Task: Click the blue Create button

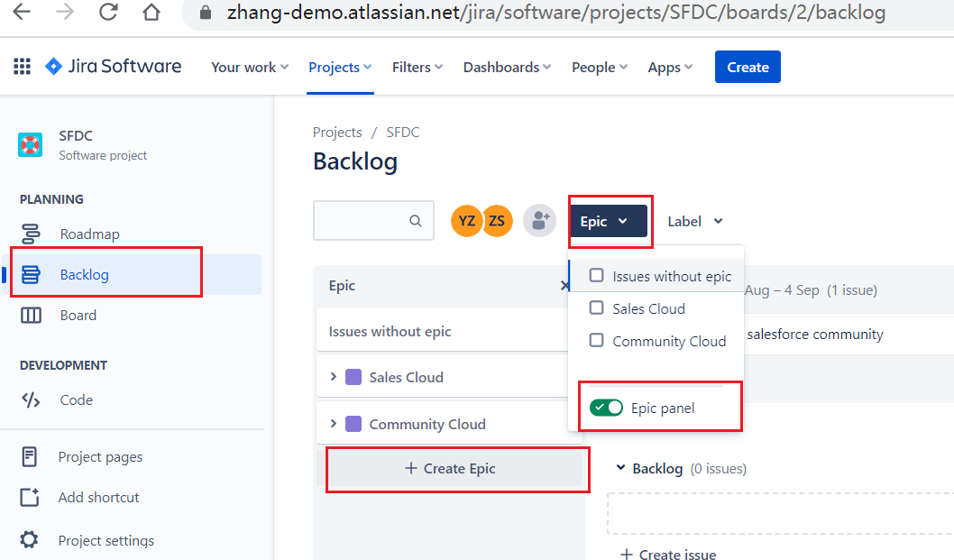Action: 748,67
